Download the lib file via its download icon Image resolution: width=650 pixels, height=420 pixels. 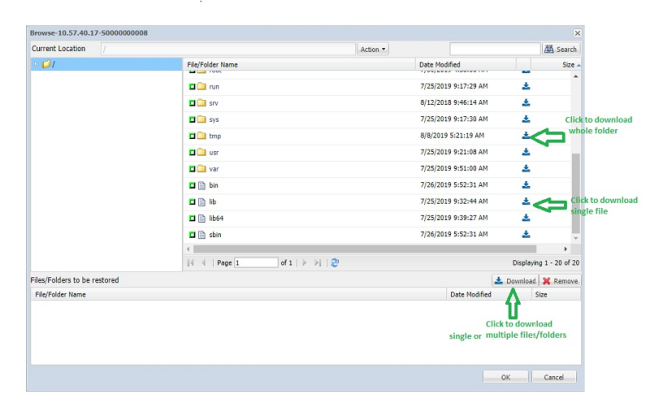coord(526,202)
